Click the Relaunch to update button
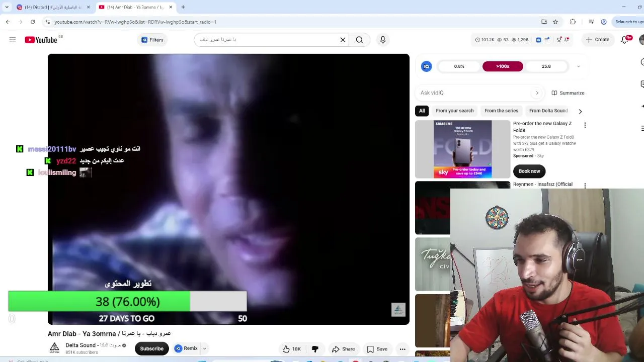The height and width of the screenshot is (362, 644). point(628,22)
